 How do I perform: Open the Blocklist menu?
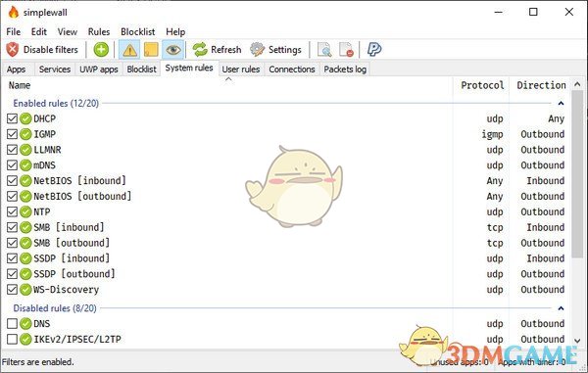point(137,32)
